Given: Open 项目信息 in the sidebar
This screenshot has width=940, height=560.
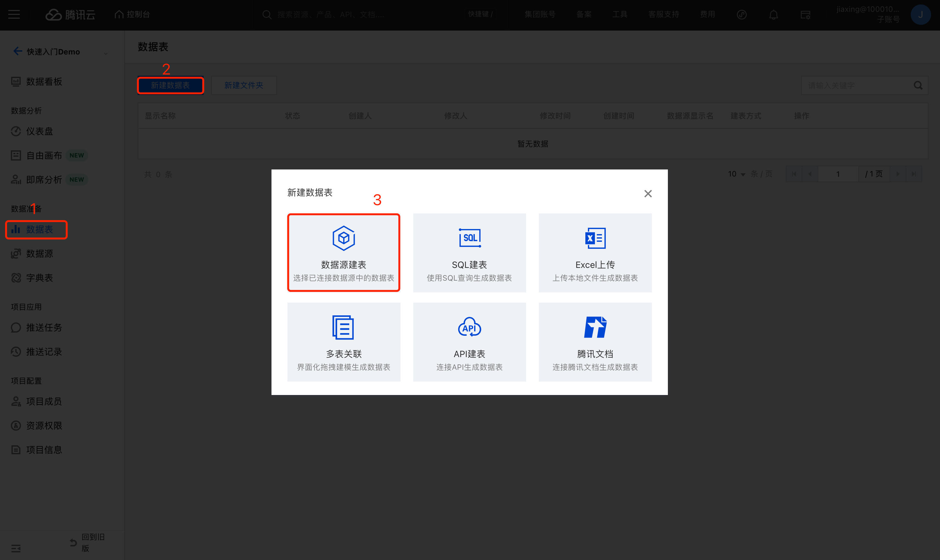Looking at the screenshot, I should tap(37, 450).
